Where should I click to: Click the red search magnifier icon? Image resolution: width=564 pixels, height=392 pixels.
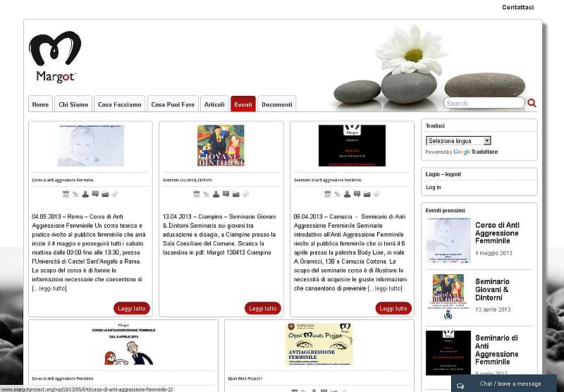pyautogui.click(x=532, y=103)
